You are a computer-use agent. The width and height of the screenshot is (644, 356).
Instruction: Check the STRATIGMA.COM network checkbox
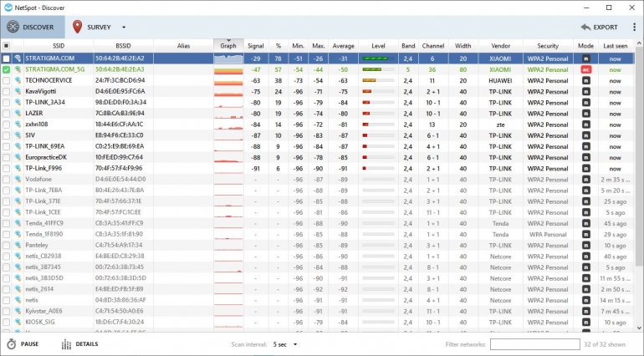click(6, 58)
